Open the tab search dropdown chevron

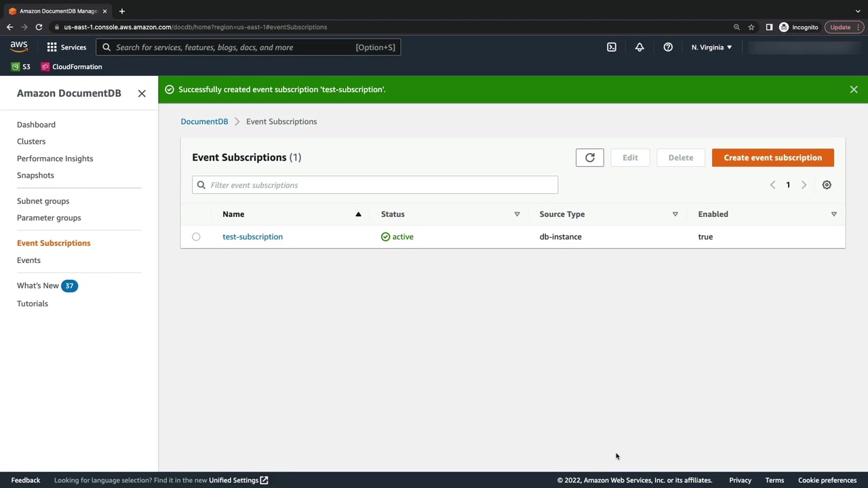[858, 11]
